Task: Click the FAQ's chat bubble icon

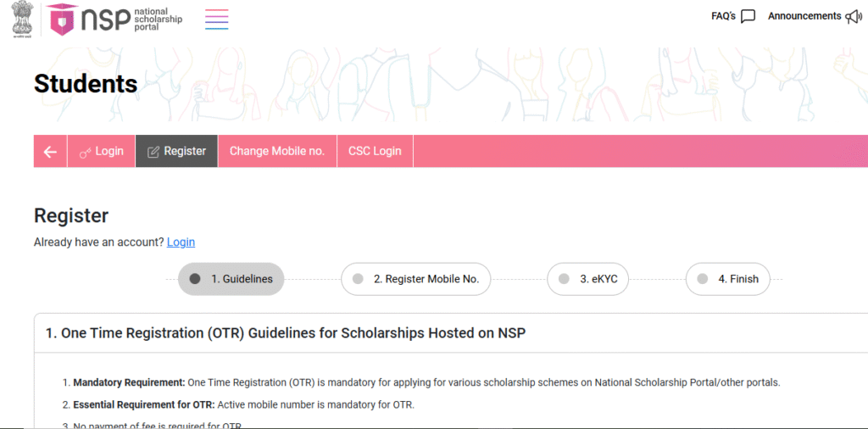Action: pyautogui.click(x=748, y=16)
